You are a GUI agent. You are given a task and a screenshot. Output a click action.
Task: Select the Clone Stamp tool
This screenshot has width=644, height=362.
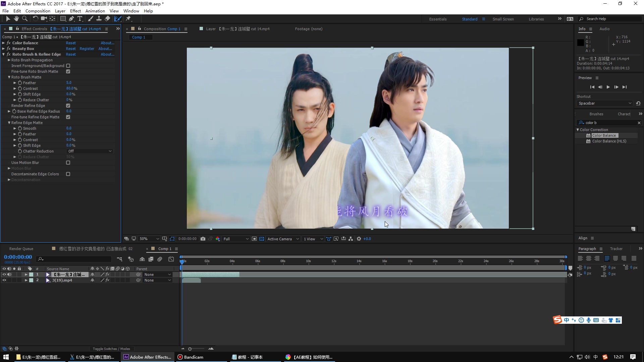[99, 19]
